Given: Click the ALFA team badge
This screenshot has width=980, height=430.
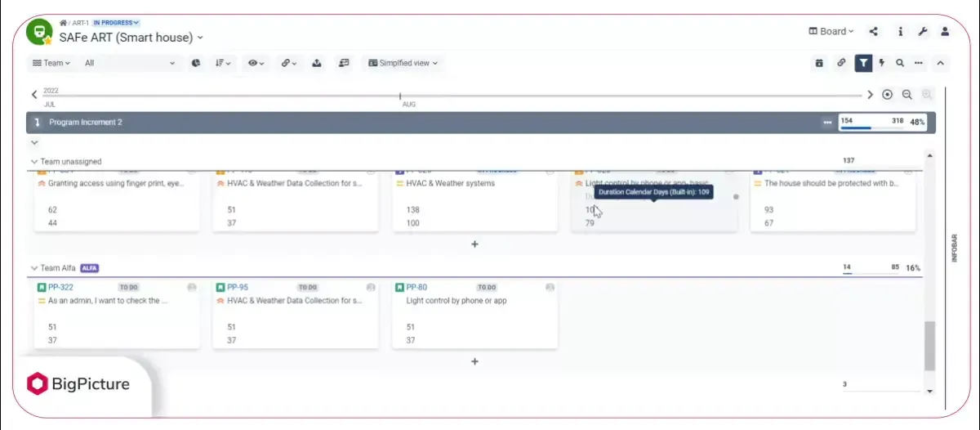Looking at the screenshot, I should [x=90, y=268].
